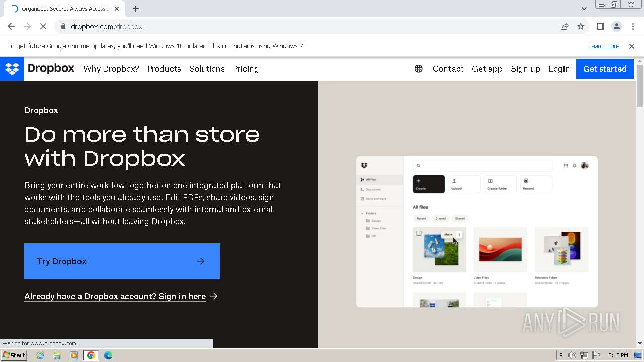Open the language globe selector
Viewport: 644px width, 362px height.
[418, 69]
